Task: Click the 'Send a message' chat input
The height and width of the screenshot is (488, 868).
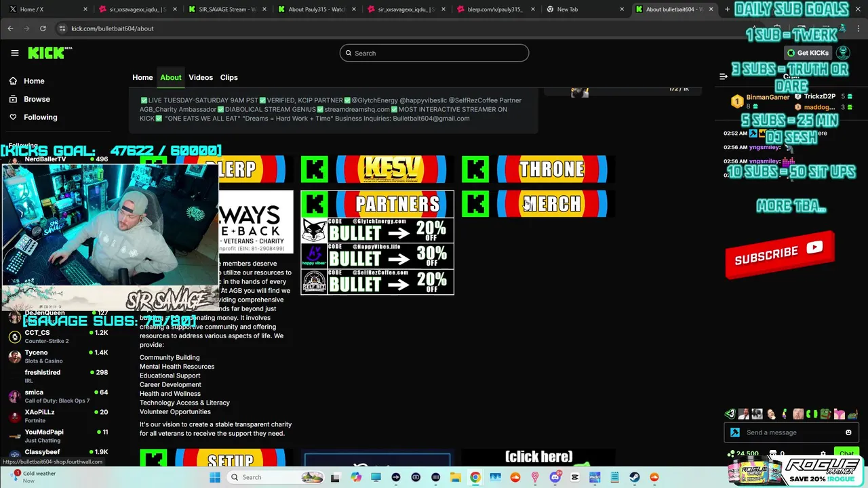Action: (790, 432)
